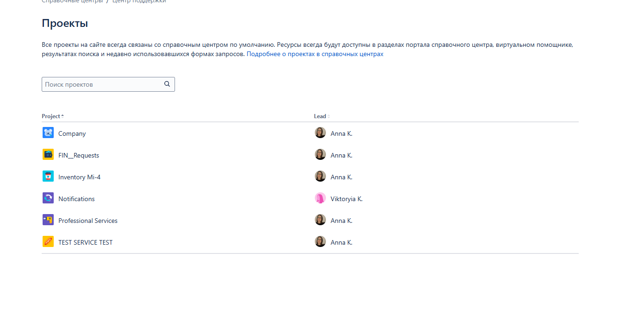The image size is (644, 310).
Task: Sort table by Project column header
Action: [53, 116]
